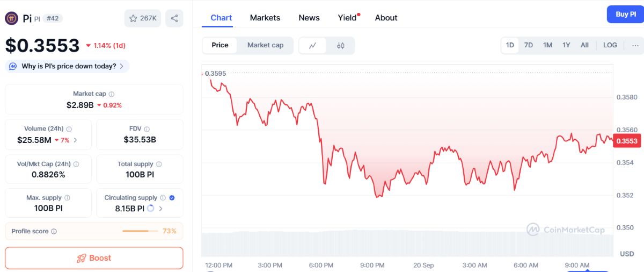Click the Buy PI button
Image resolution: width=644 pixels, height=272 pixels.
625,14
